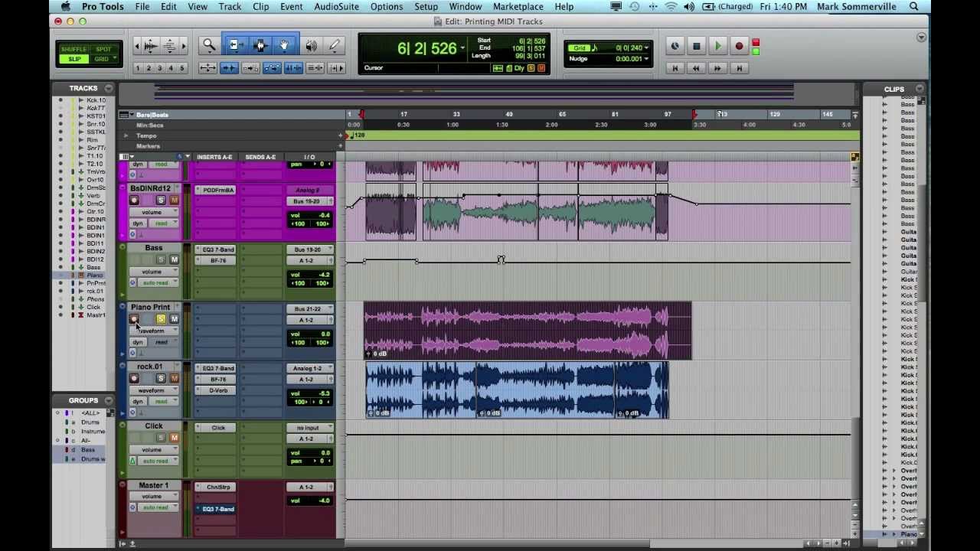The height and width of the screenshot is (551, 980).
Task: Click the Piano Print audio clip
Action: [x=528, y=331]
